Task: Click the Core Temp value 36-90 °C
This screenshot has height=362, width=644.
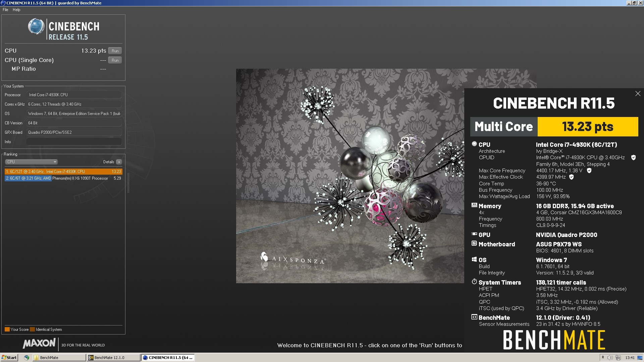Action: click(x=546, y=184)
